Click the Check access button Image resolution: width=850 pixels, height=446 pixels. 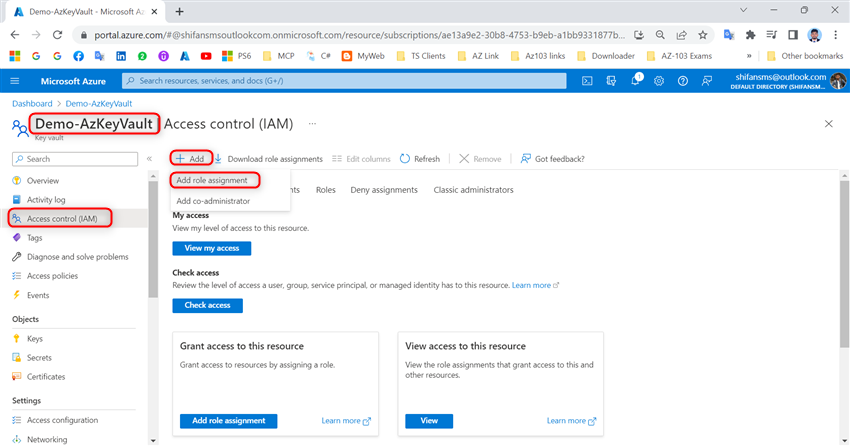click(207, 305)
